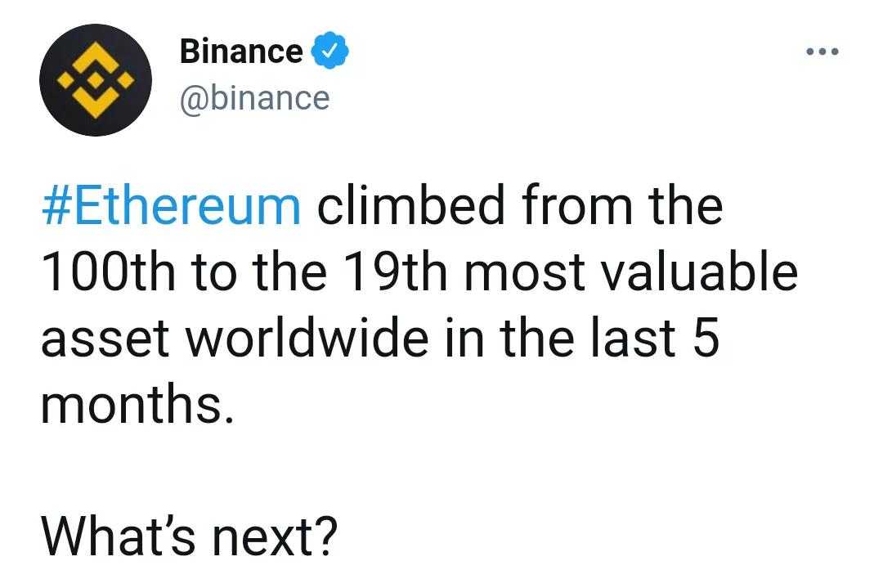The image size is (883, 588).
Task: Select the phrase "most valuable"
Action: point(630,272)
